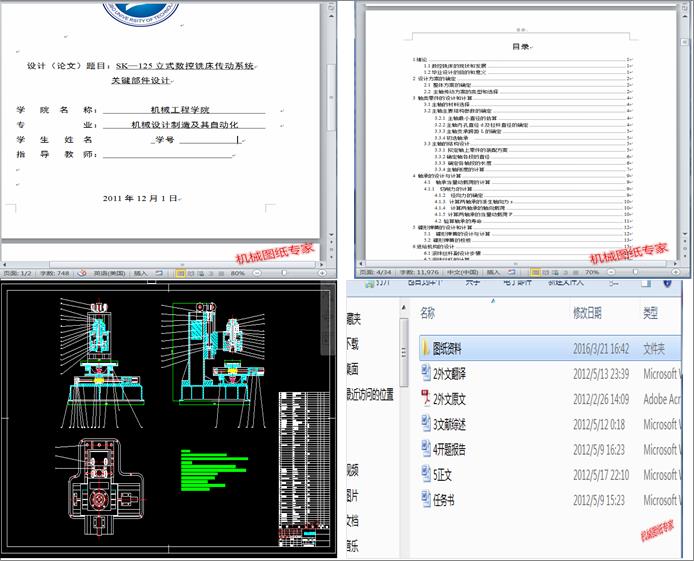The height and width of the screenshot is (561, 694).
Task: Select the file named 2外文翻译
Action: pyautogui.click(x=449, y=374)
